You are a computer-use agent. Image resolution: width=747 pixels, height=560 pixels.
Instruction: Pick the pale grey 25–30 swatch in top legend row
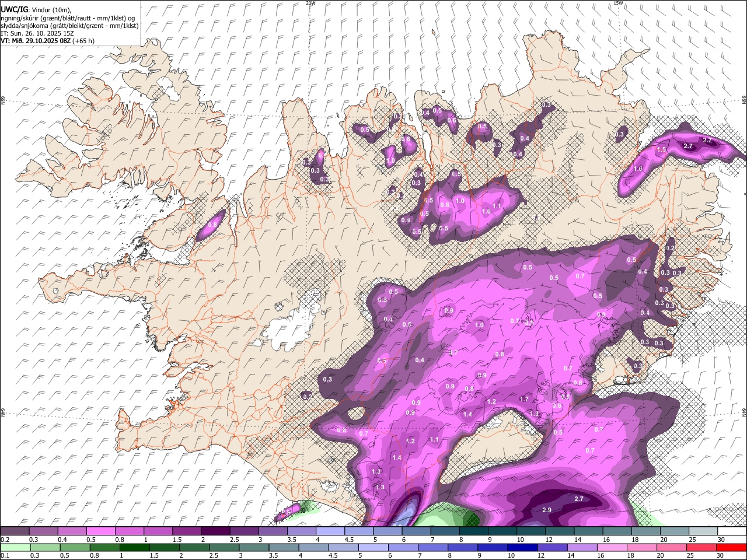click(x=703, y=531)
